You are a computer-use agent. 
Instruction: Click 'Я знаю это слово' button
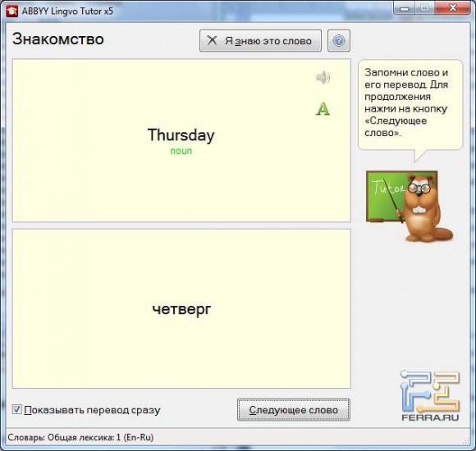(260, 41)
